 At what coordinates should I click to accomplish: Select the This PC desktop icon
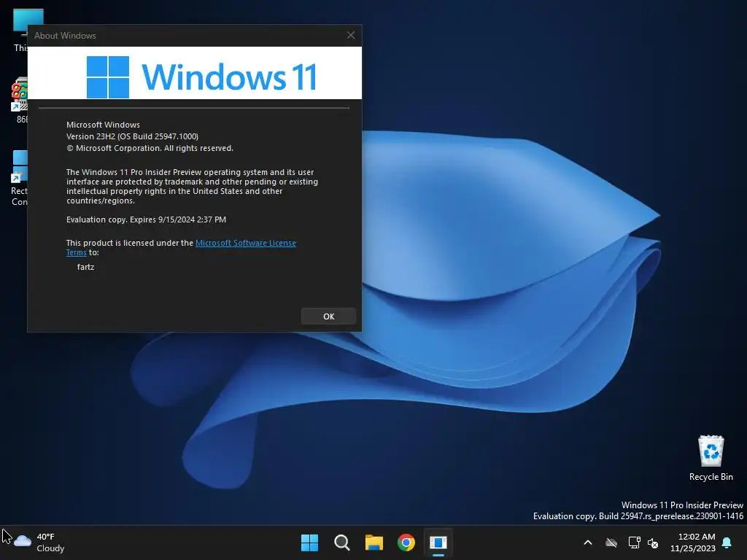[20, 30]
